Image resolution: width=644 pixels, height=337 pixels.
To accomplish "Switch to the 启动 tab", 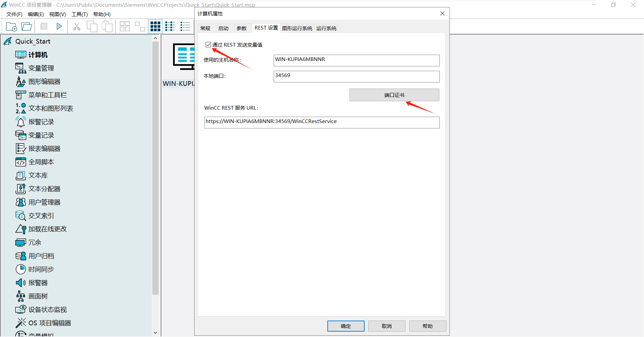I will point(223,28).
